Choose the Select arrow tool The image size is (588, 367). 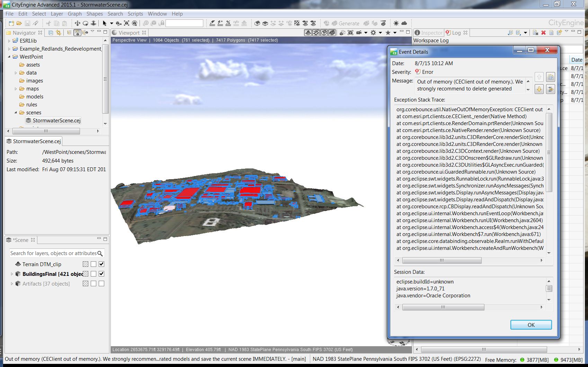click(104, 23)
